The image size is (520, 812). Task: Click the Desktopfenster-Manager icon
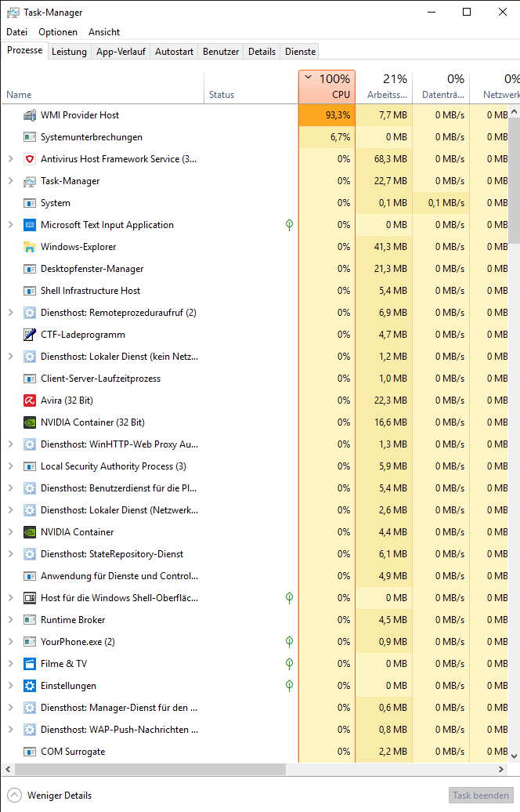[30, 269]
